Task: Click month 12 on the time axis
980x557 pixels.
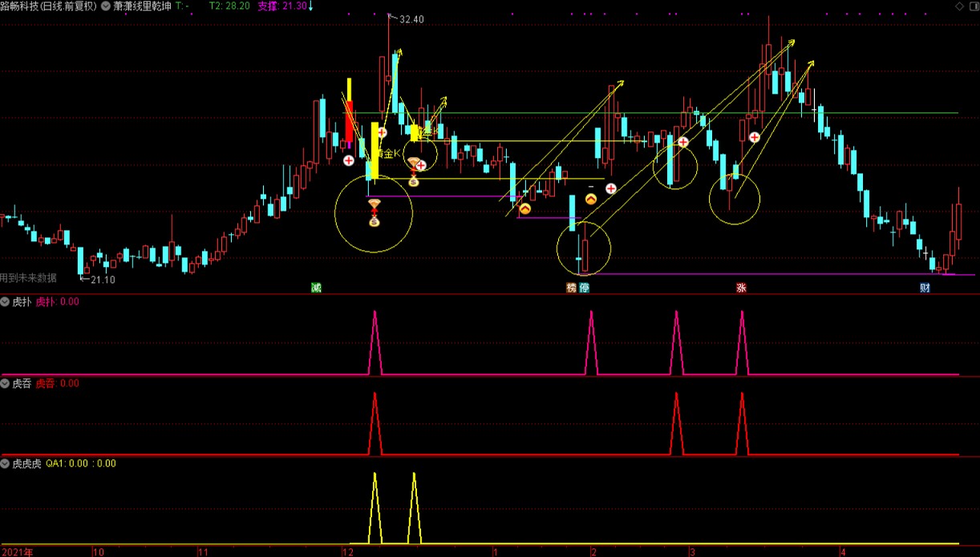Action: (x=347, y=551)
